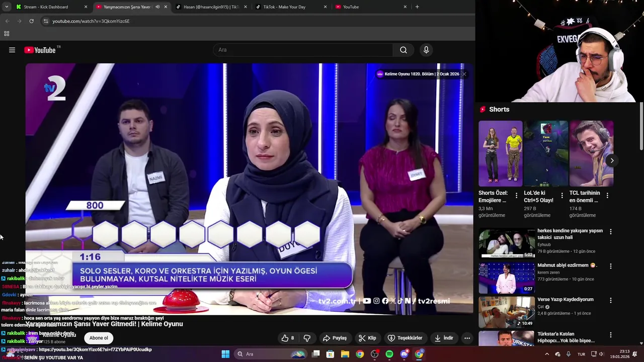The height and width of the screenshot is (362, 644).
Task: Expand the tab search dropdown arrow
Action: (x=7, y=7)
